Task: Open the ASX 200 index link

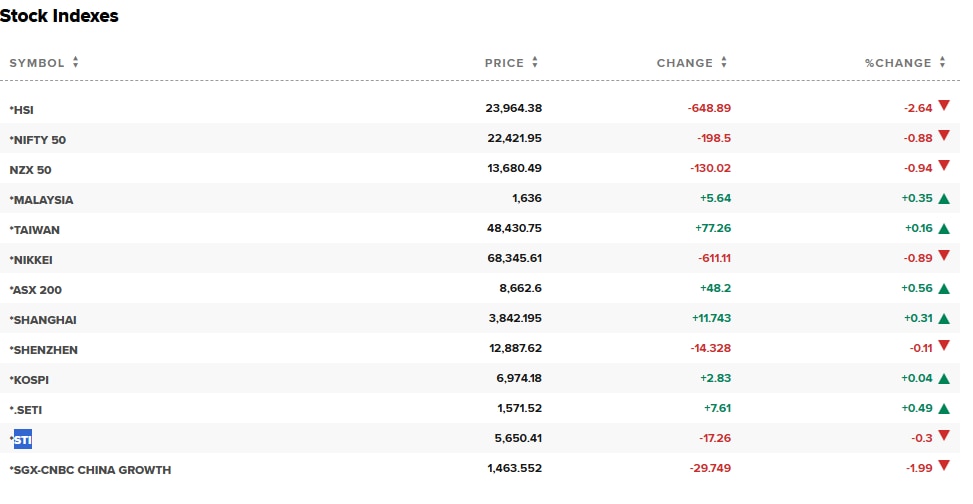Action: tap(36, 290)
